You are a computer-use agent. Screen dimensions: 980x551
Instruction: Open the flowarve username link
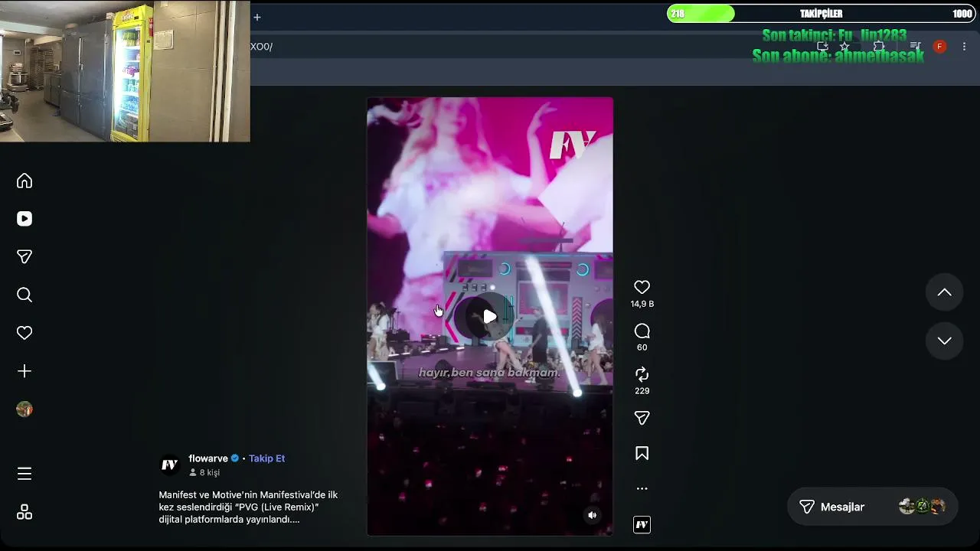point(208,458)
